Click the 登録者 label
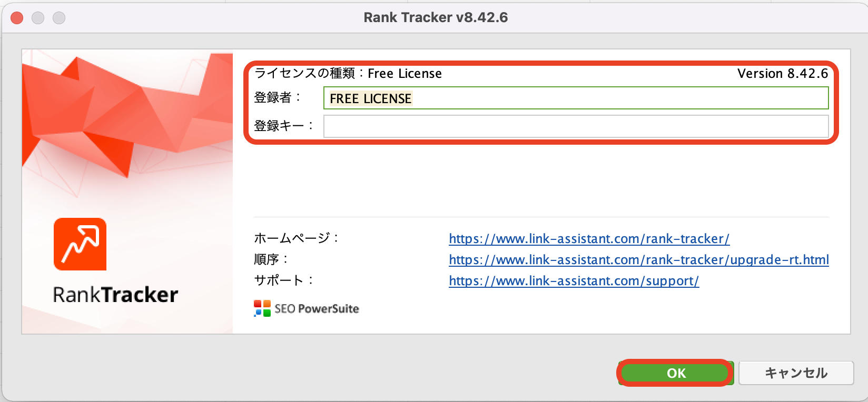The image size is (868, 402). tap(278, 98)
